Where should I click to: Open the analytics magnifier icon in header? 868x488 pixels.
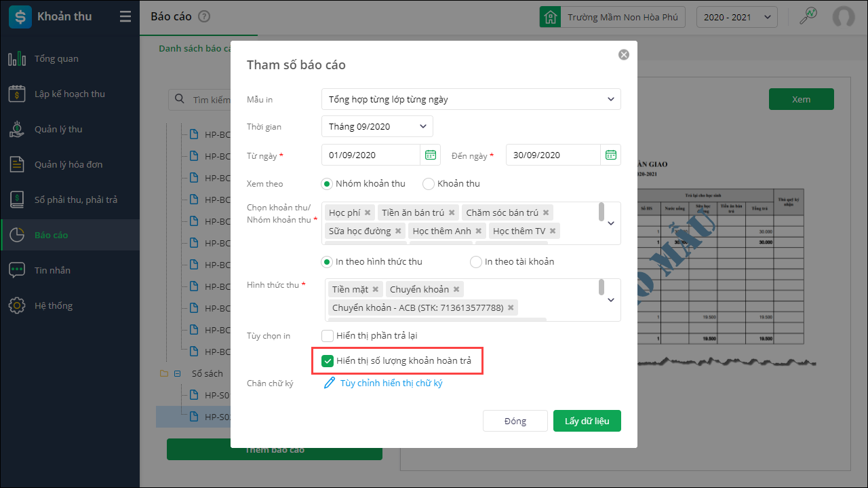808,17
